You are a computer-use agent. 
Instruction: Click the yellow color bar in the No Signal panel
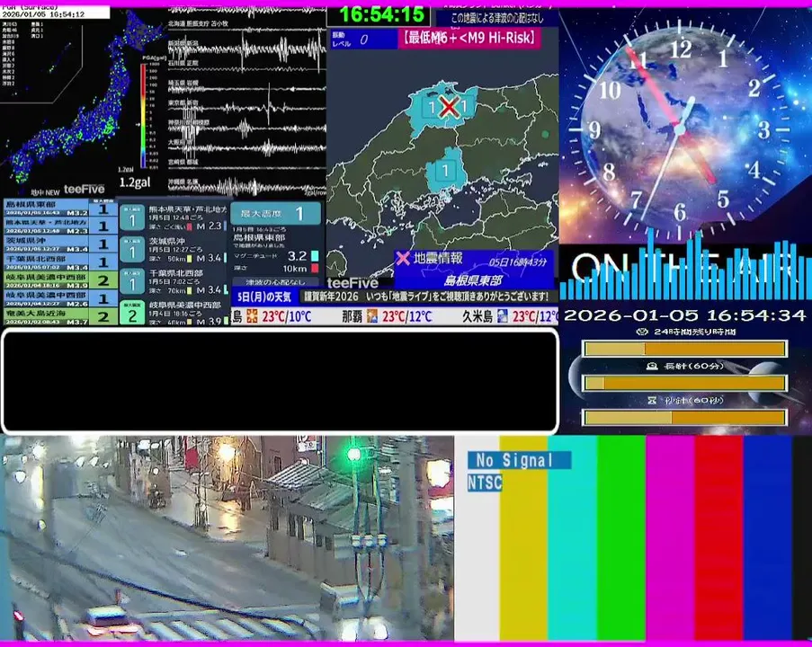click(x=523, y=538)
